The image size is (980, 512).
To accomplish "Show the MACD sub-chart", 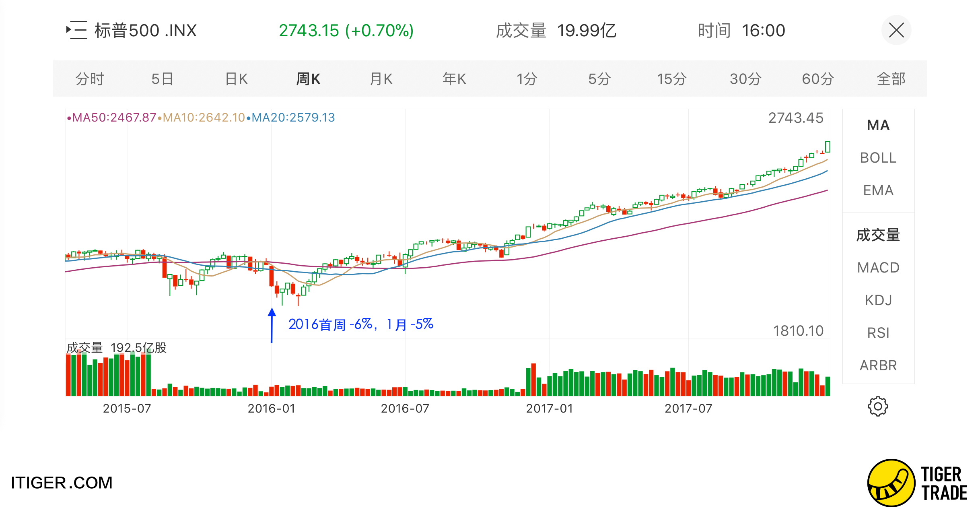I will [878, 268].
